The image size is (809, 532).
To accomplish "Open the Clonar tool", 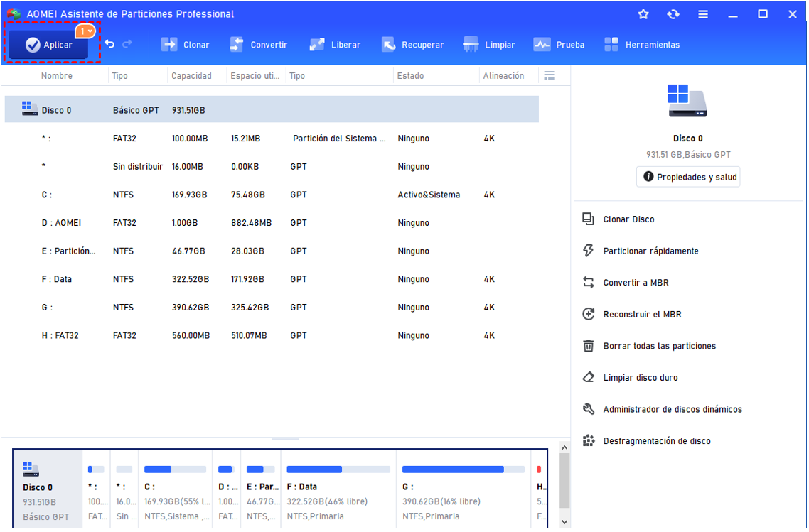I will pos(186,45).
